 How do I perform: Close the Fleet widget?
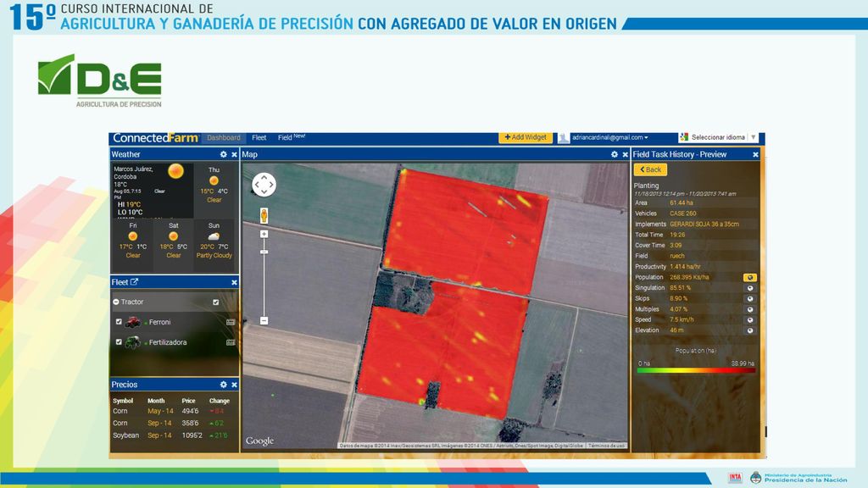[234, 282]
